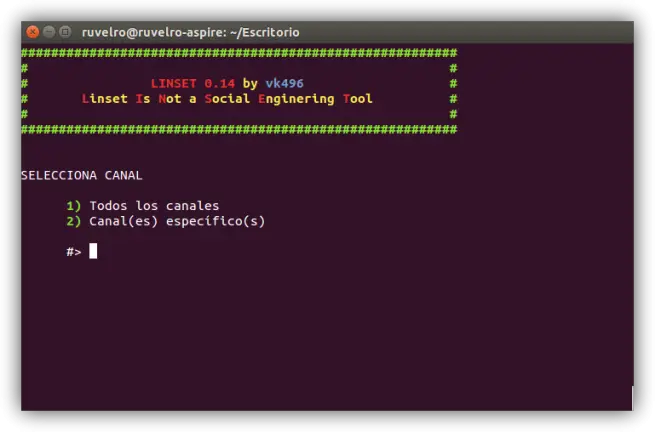655x432 pixels.
Task: Click the #> prompt symbol
Action: [74, 252]
